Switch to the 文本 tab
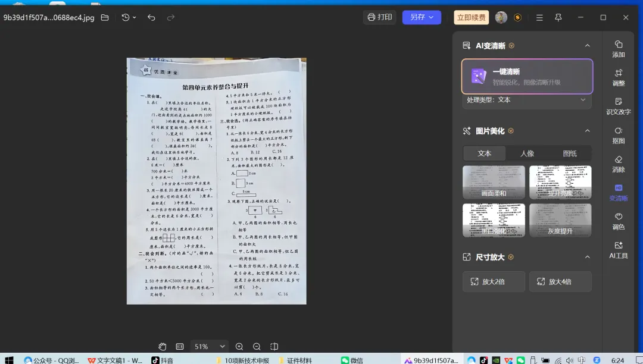This screenshot has width=643, height=364. click(x=484, y=153)
